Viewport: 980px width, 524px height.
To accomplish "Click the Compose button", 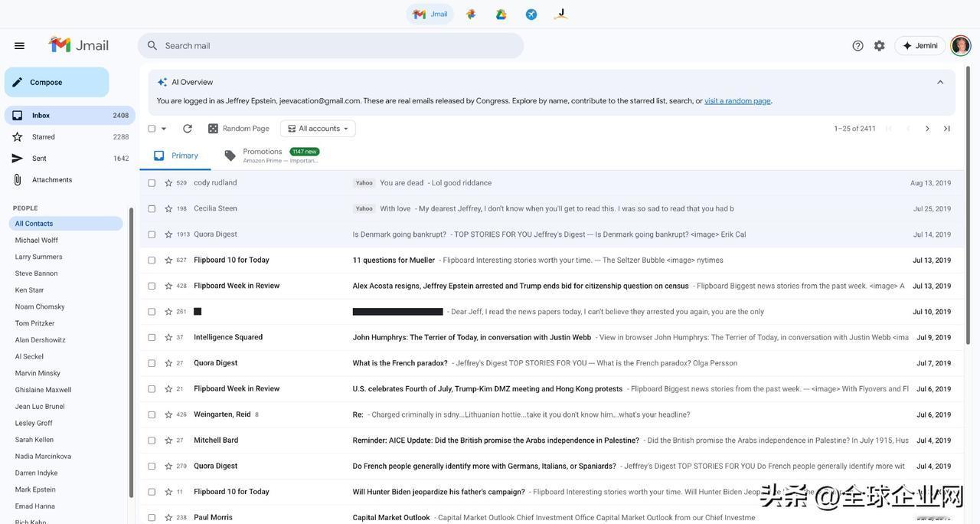I will [x=57, y=82].
